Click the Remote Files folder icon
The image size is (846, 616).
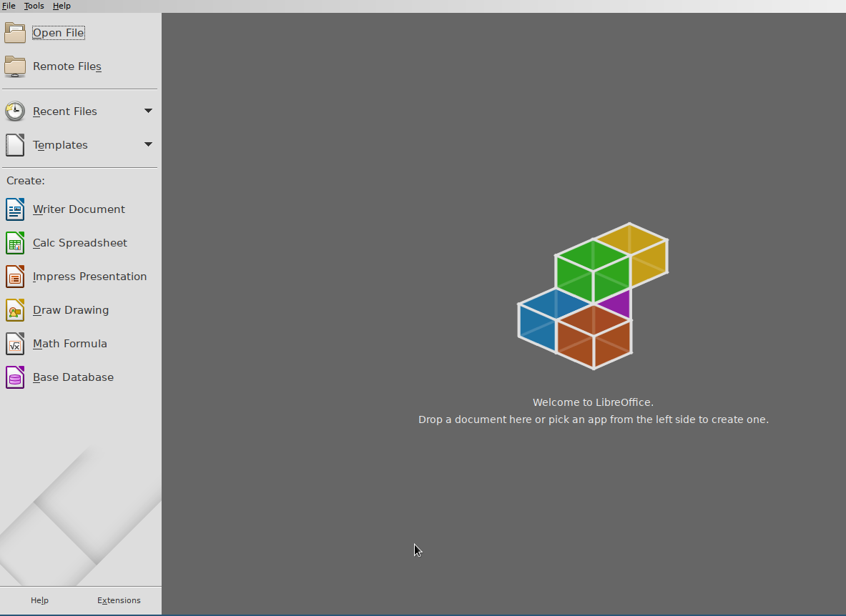[15, 66]
